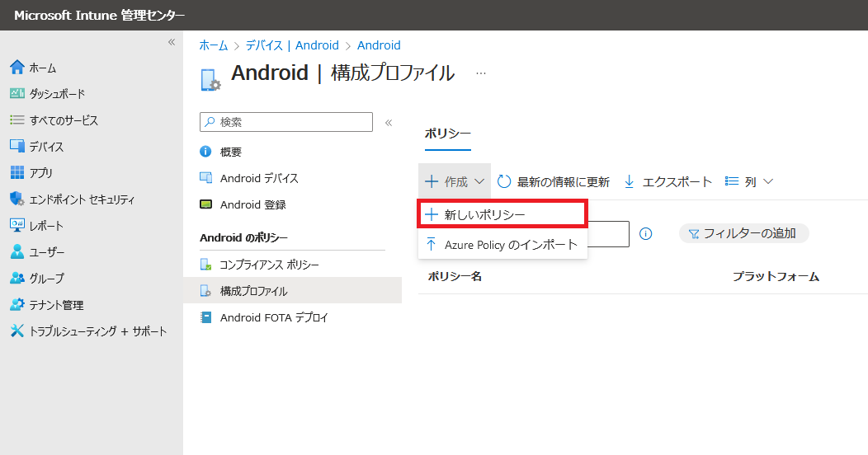
Task: Click the エンドポイント セキュリティ shield icon
Action: coord(17,199)
